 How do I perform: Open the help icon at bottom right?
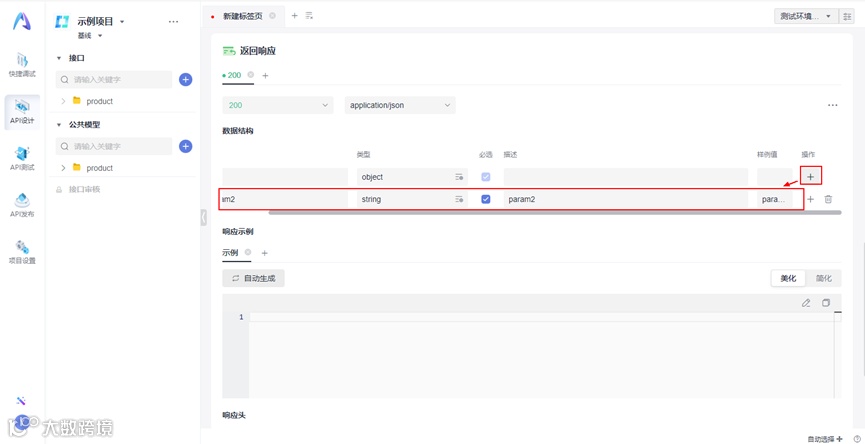tap(857, 438)
